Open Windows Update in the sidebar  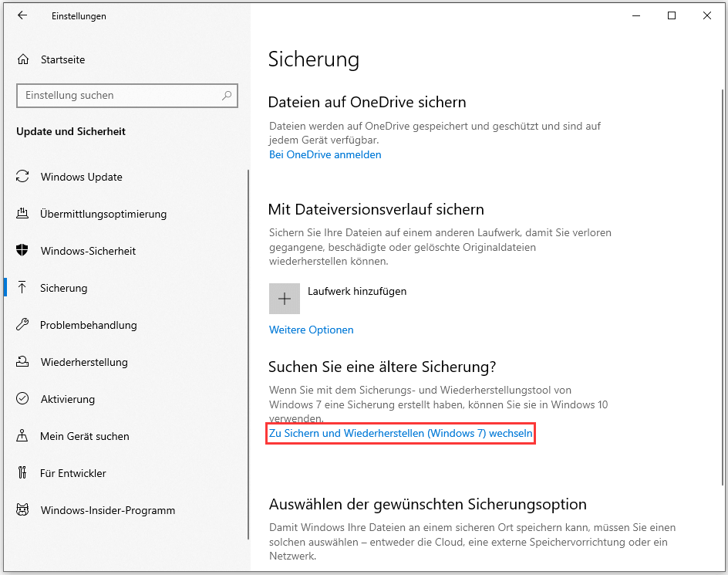point(79,177)
